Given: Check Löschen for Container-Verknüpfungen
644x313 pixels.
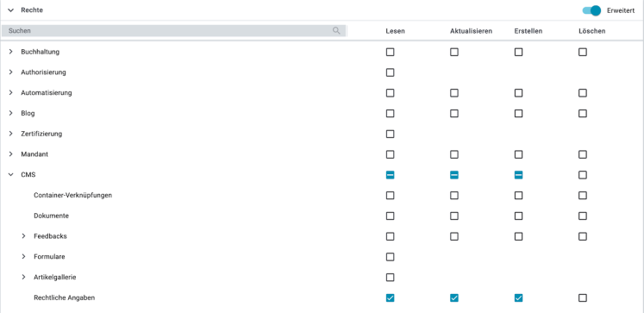Looking at the screenshot, I should 583,196.
